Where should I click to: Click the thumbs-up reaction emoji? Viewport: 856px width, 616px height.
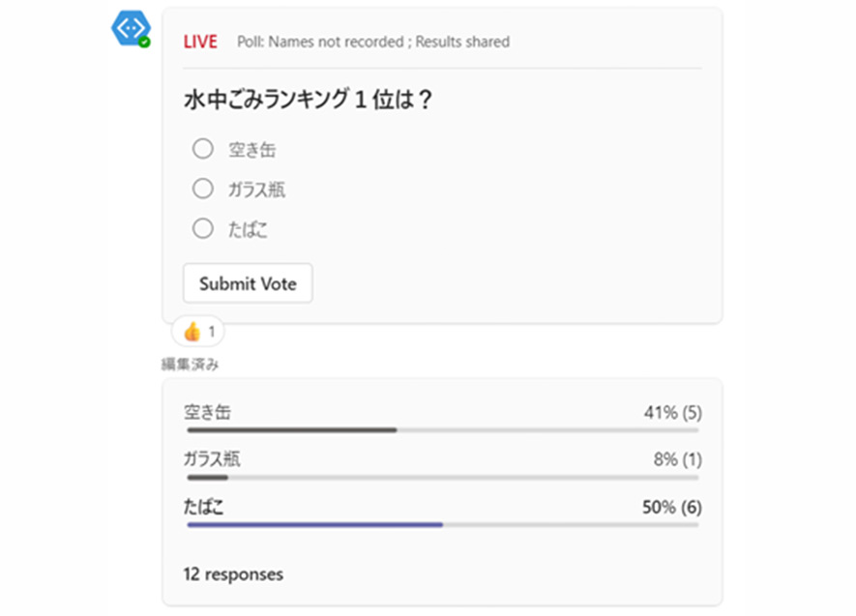(x=192, y=332)
